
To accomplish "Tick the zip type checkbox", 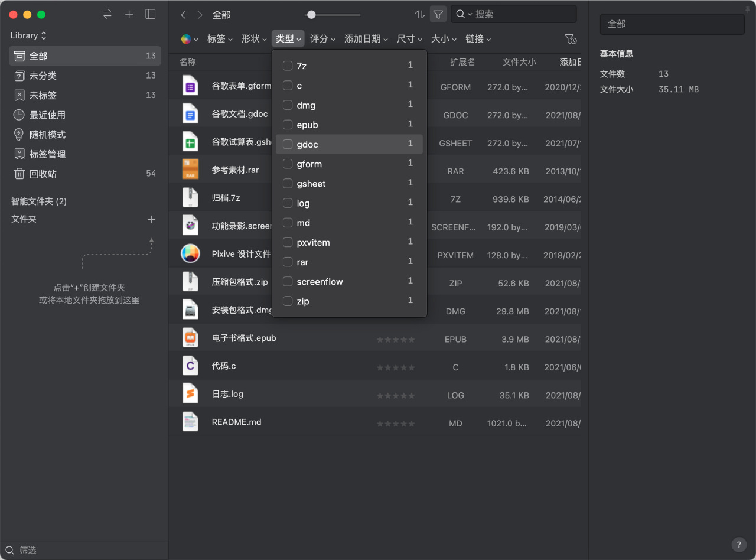I will [x=288, y=301].
